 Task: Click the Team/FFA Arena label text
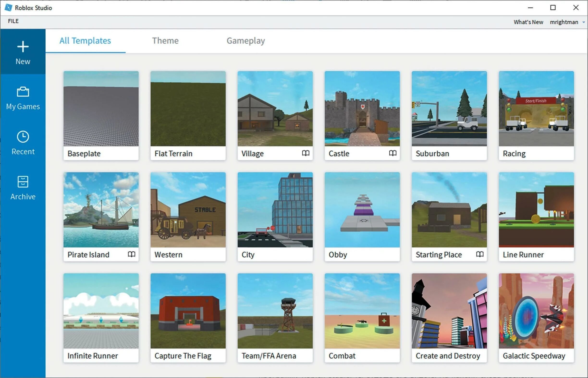coord(269,356)
